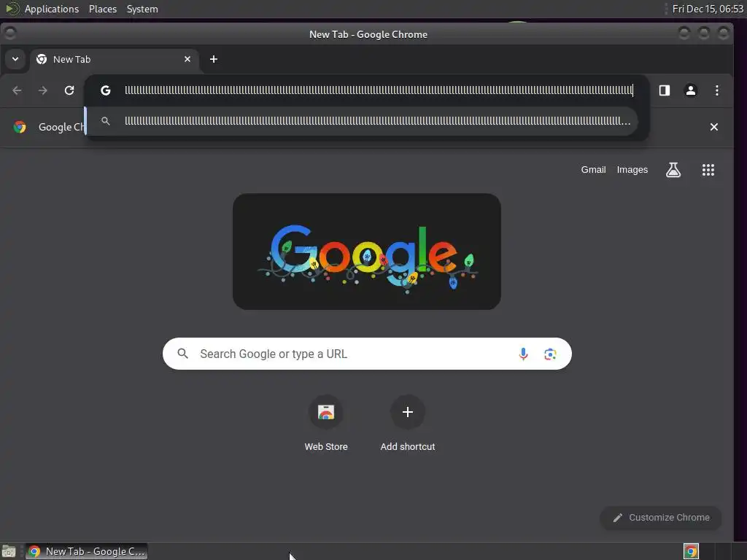Open the tab search dropdown arrow
Viewport: 747px width, 560px height.
(x=15, y=59)
